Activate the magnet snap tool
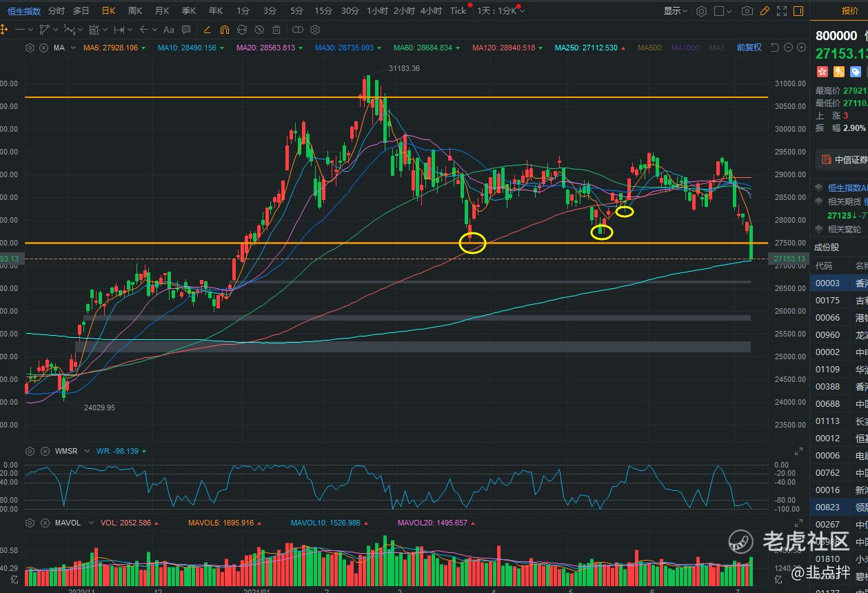This screenshot has height=593, width=868. 225,30
